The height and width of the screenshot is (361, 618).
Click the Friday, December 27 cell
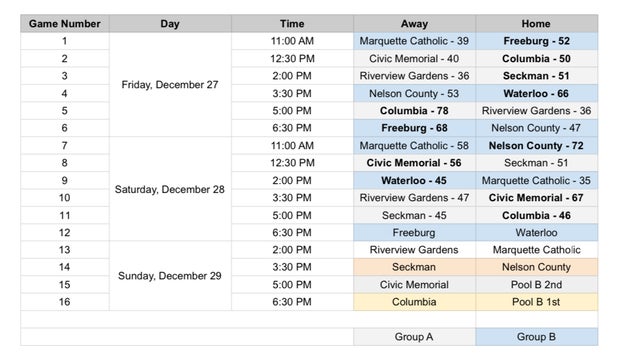pyautogui.click(x=170, y=85)
